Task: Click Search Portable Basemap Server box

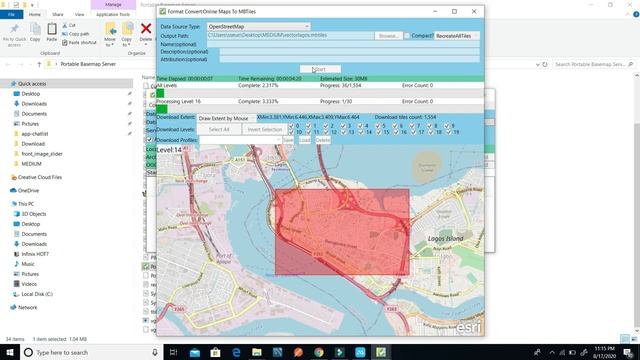Action: click(594, 64)
